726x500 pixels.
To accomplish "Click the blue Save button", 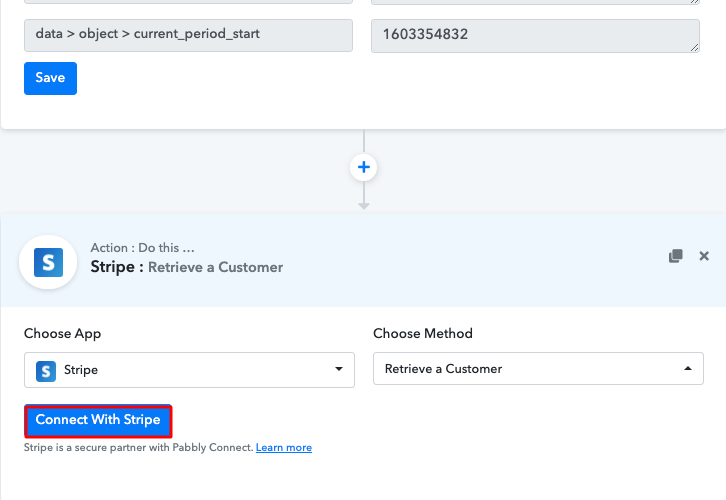I will [50, 78].
